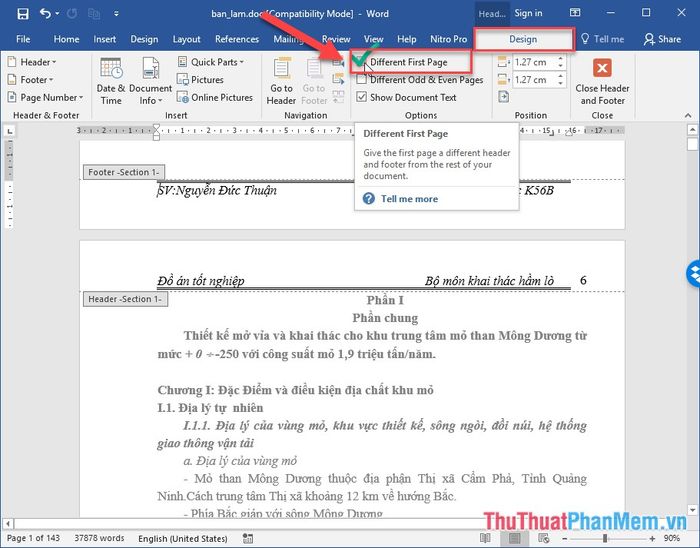Viewport: 700px width, 548px height.
Task: Open the Page Number dropdown
Action: click(x=46, y=98)
